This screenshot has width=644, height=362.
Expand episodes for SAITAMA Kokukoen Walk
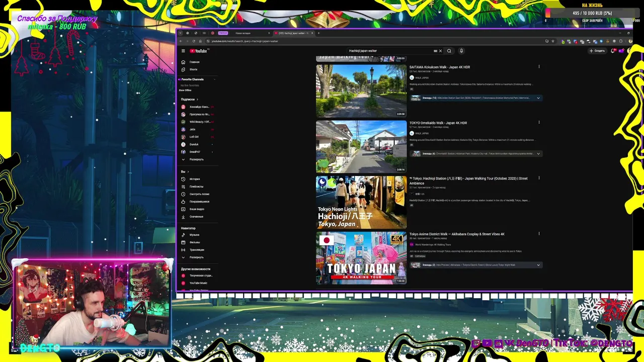tap(538, 98)
